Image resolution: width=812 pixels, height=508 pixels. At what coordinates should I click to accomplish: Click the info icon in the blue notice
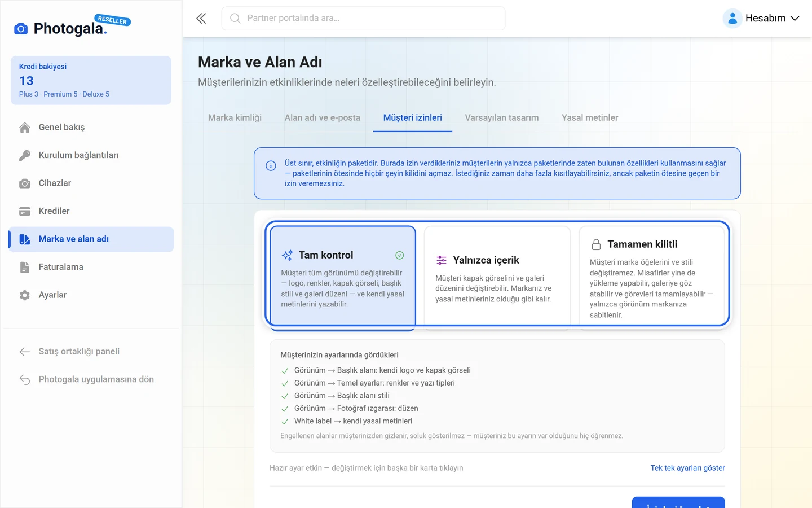click(x=271, y=165)
